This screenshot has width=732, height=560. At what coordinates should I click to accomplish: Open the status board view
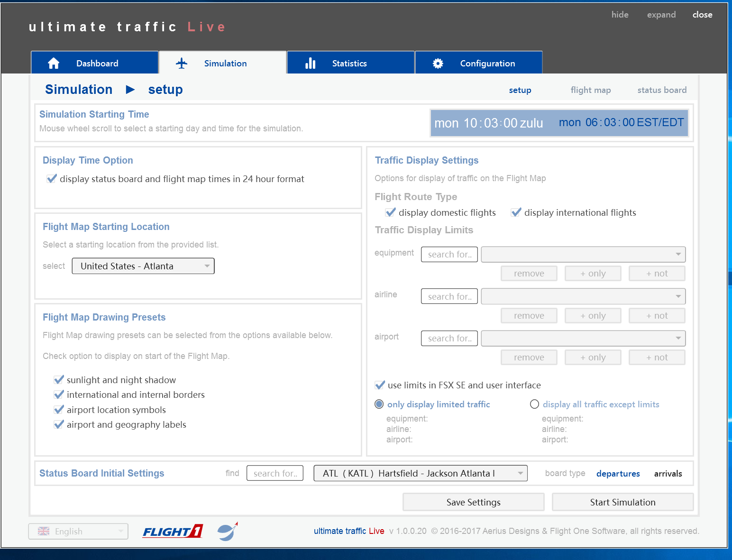(661, 90)
